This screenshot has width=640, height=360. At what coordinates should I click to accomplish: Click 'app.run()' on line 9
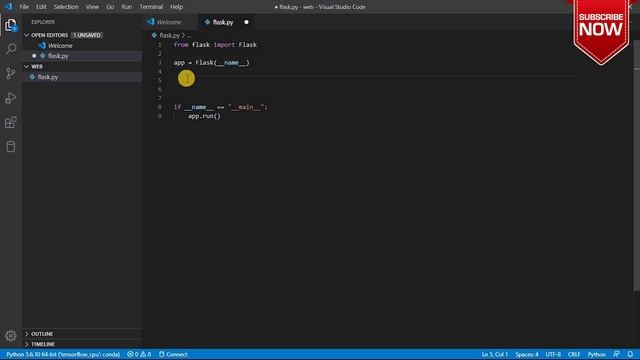204,116
